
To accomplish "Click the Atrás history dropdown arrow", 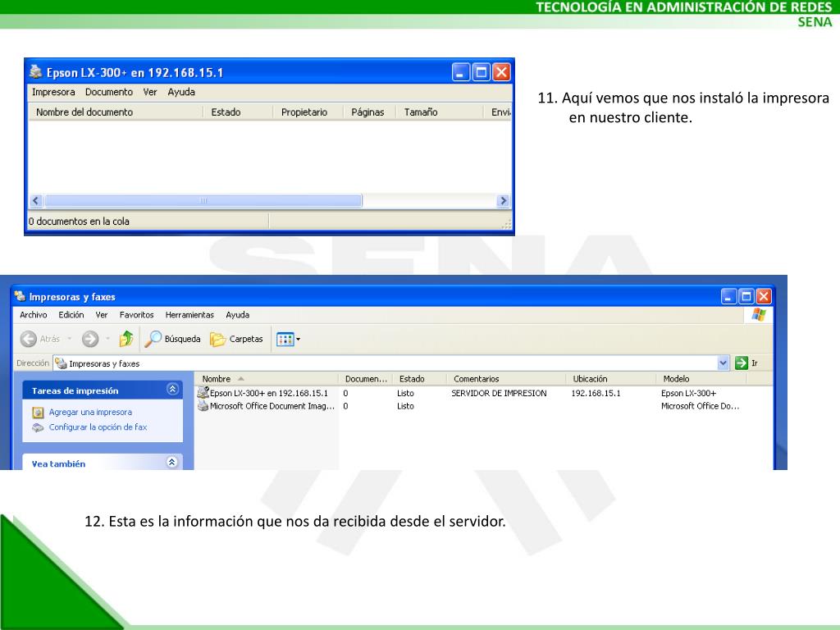I will pyautogui.click(x=70, y=339).
